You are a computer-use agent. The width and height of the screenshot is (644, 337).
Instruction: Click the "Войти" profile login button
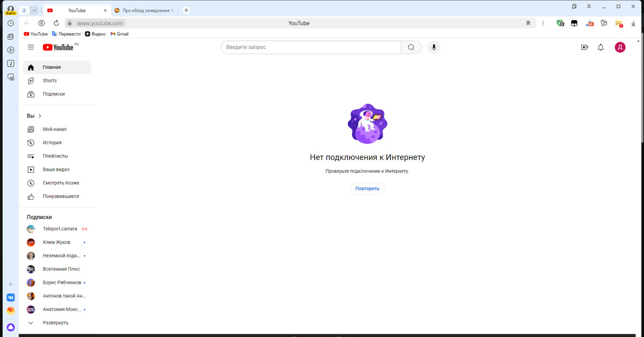10,9
